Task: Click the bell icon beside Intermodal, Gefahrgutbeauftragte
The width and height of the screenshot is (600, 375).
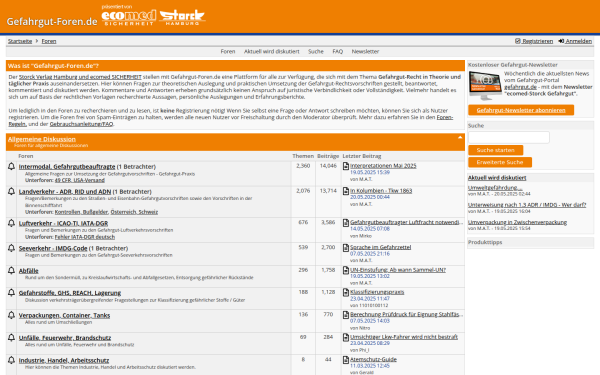Action: pos(11,166)
